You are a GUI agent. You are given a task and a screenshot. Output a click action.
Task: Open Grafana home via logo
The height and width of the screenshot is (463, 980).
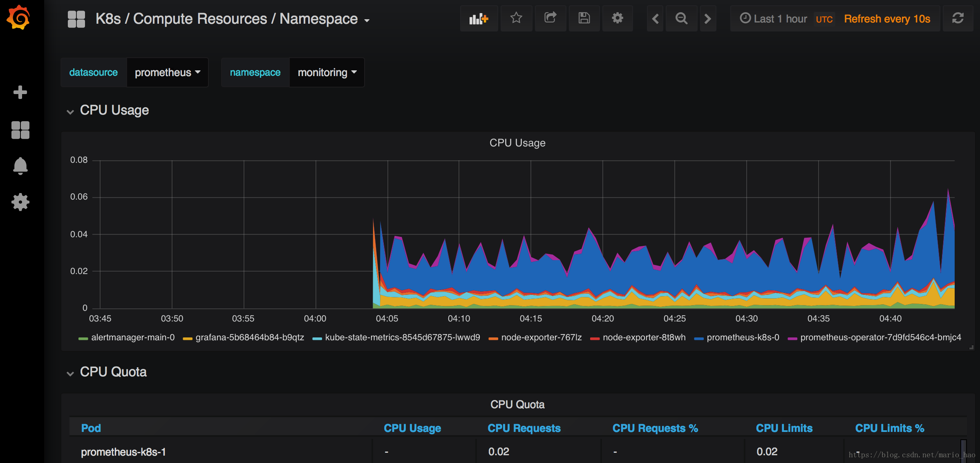coord(19,17)
